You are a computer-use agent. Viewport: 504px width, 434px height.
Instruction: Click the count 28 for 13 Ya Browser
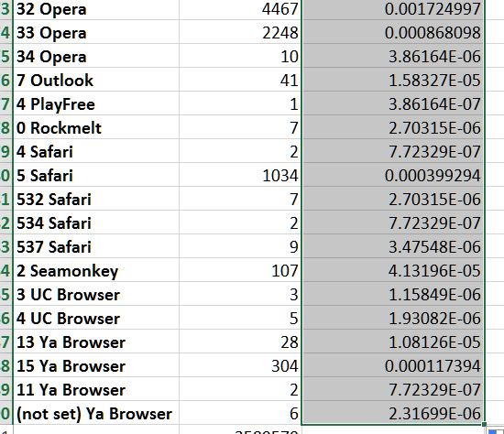240,341
